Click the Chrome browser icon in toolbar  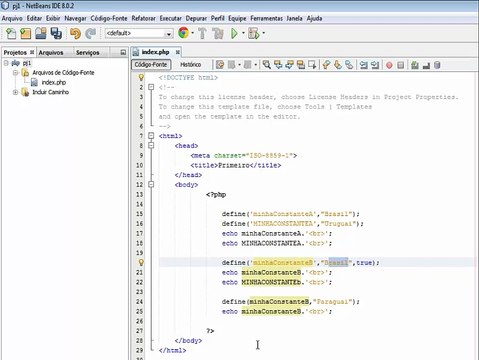(x=183, y=33)
